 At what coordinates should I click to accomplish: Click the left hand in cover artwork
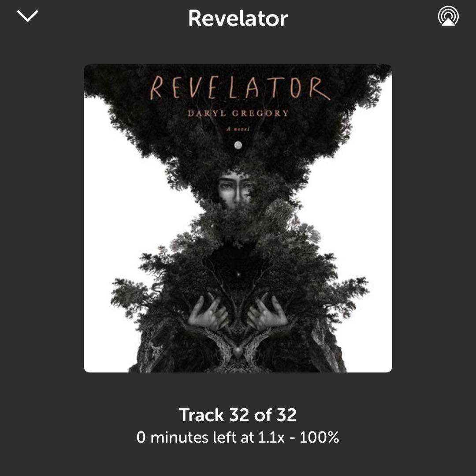(x=208, y=314)
